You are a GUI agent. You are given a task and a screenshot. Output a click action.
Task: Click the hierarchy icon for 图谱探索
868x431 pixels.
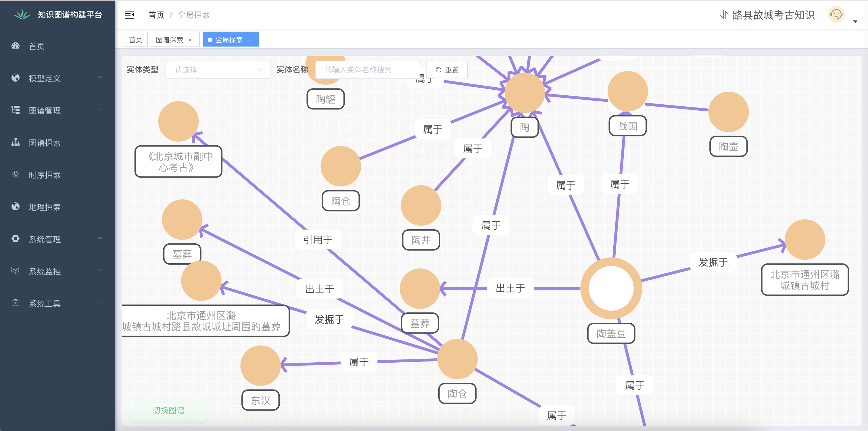[16, 142]
